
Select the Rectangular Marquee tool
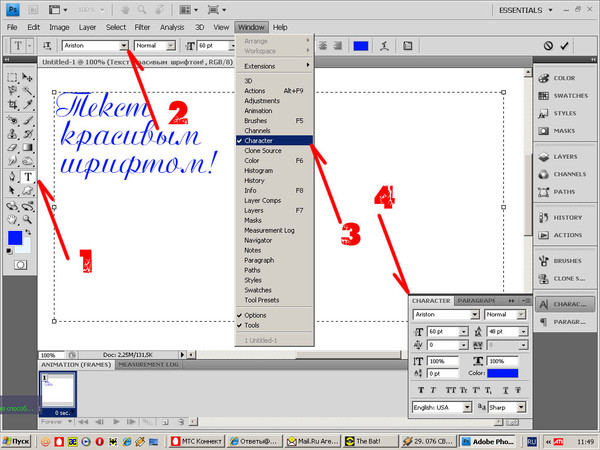tap(12, 78)
